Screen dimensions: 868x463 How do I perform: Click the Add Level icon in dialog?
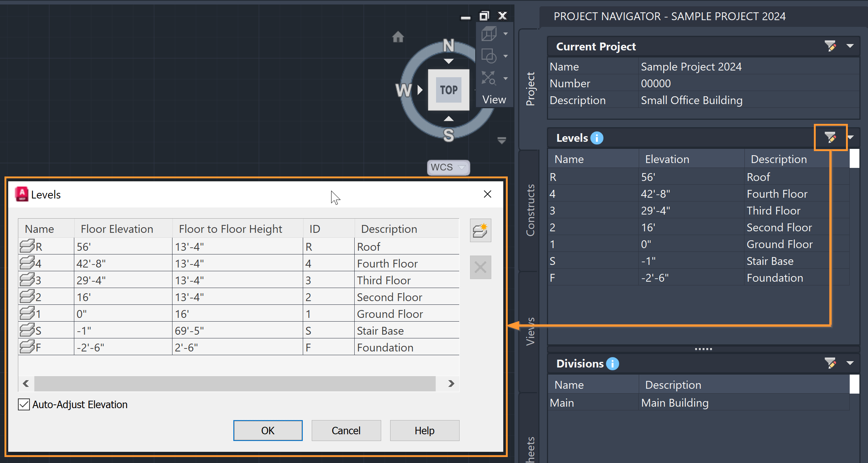tap(480, 231)
